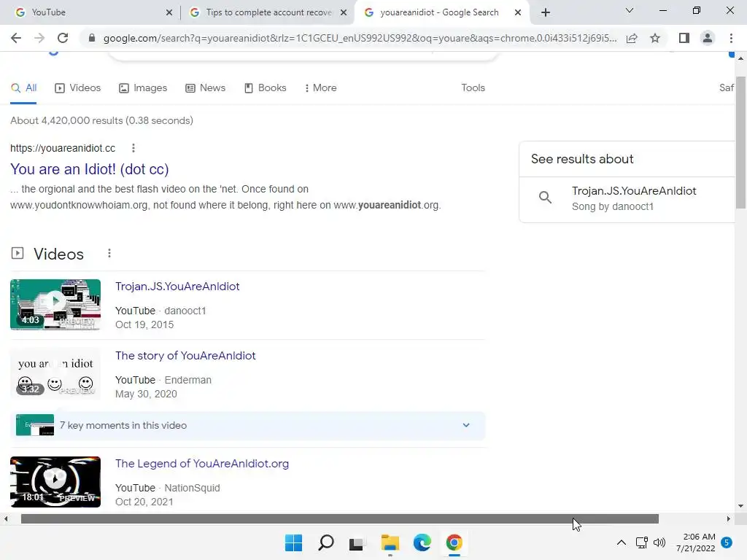Viewport: 747px width, 560px height.
Task: Select the Images search filter
Action: (143, 88)
